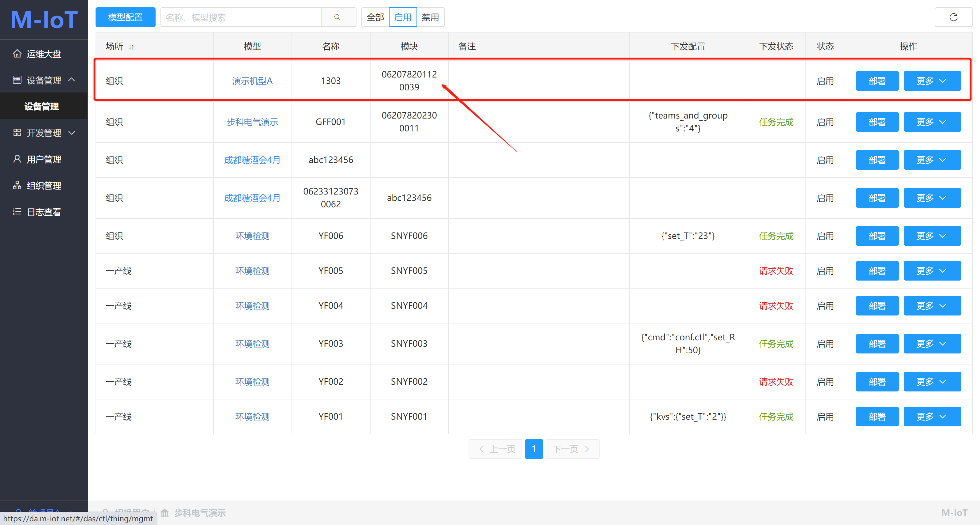Click 部署 for device YF005
This screenshot has height=525, width=980.
coord(877,271)
